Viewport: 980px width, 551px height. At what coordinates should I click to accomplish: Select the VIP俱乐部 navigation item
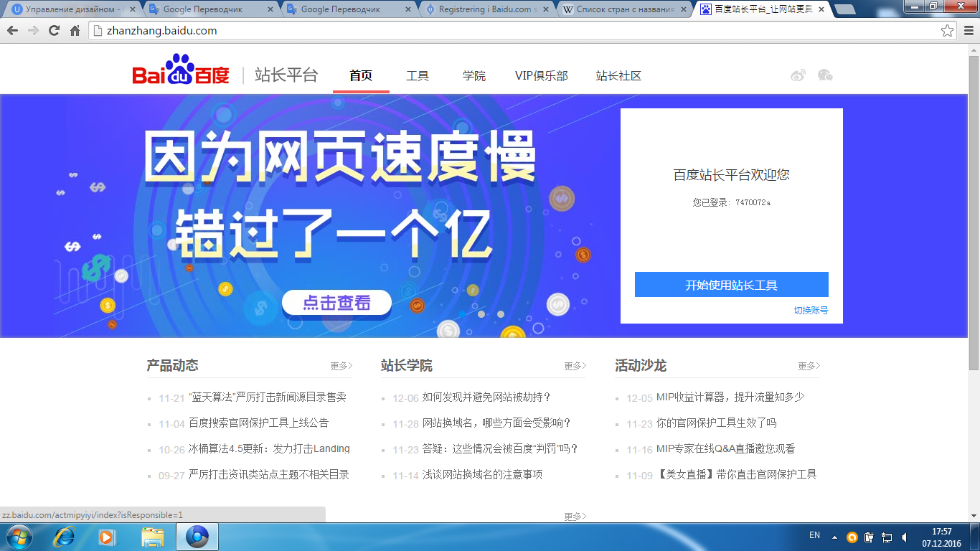pos(541,75)
